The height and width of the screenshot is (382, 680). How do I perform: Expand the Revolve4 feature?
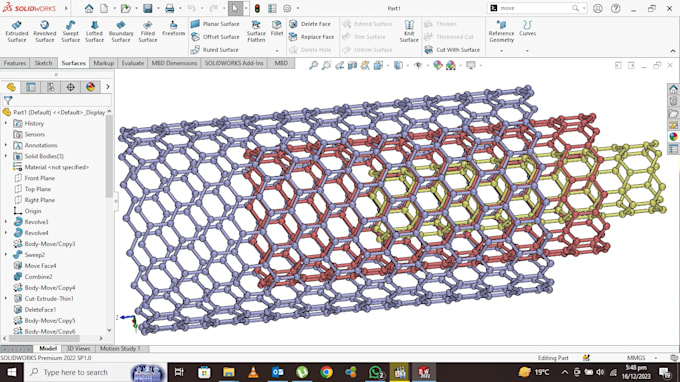click(6, 233)
